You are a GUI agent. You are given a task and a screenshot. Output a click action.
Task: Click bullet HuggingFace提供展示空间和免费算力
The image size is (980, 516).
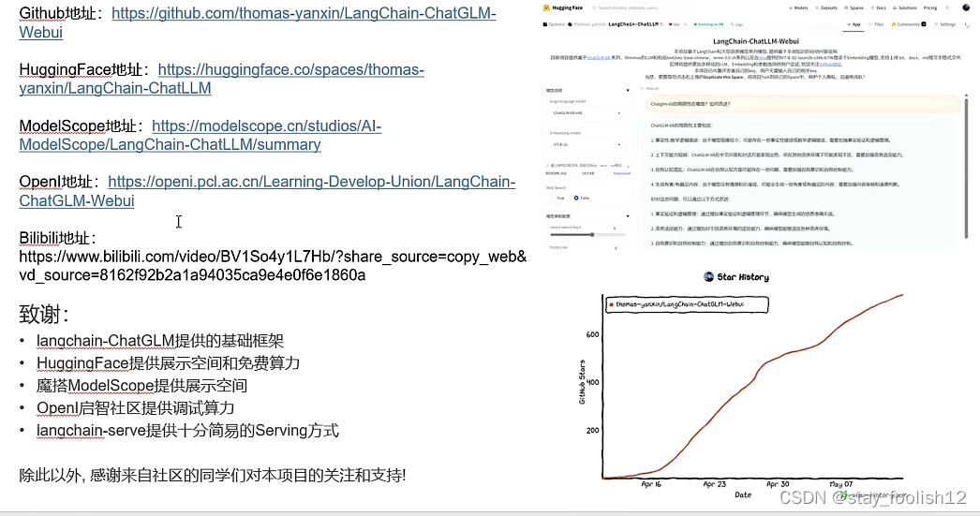(168, 363)
